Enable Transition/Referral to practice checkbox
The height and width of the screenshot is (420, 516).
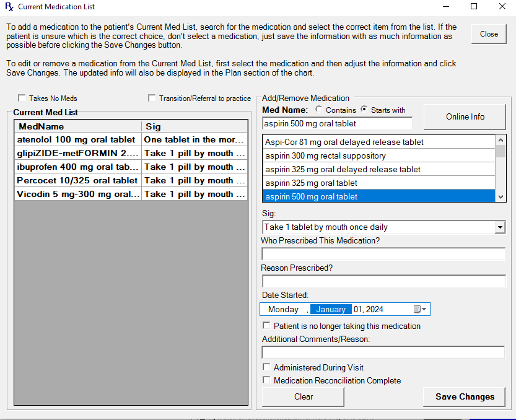coord(152,98)
